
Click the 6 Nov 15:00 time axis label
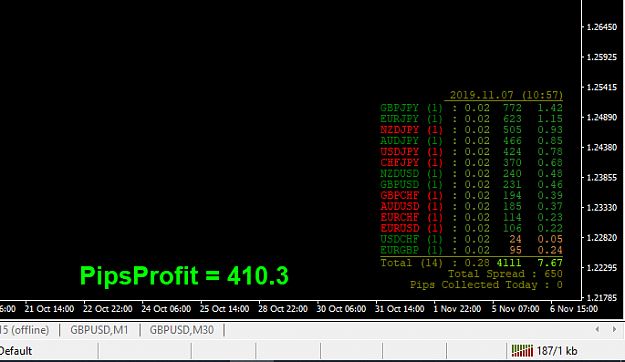[x=574, y=309]
